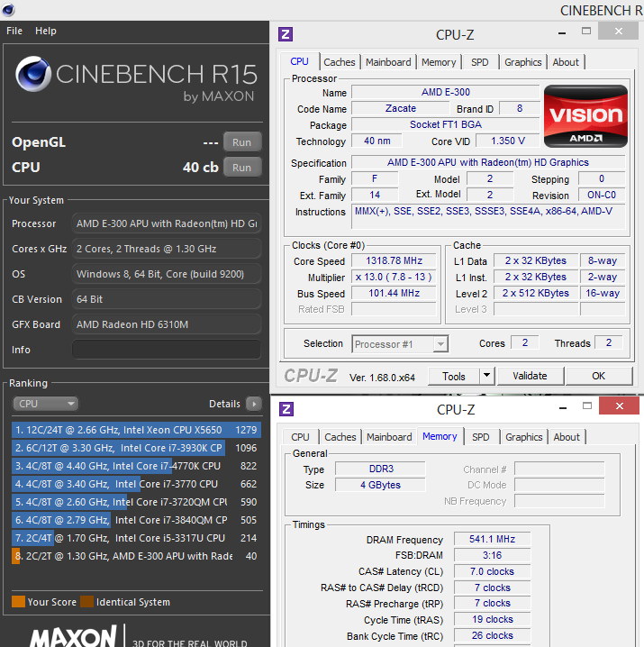Click the orange Your Score color swatch
Image resolution: width=644 pixels, height=647 pixels.
point(18,602)
